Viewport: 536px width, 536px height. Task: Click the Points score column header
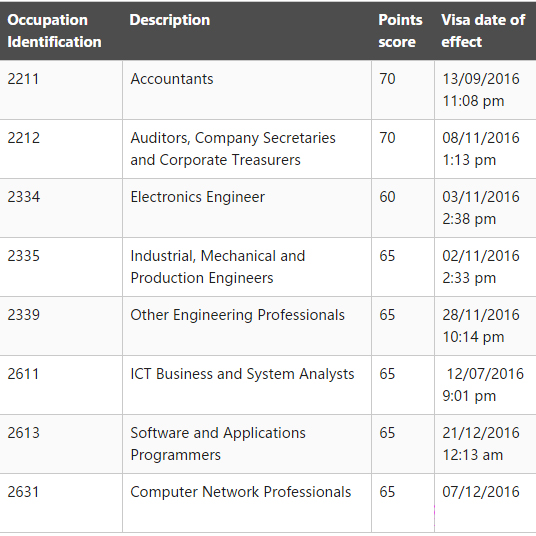pyautogui.click(x=400, y=31)
